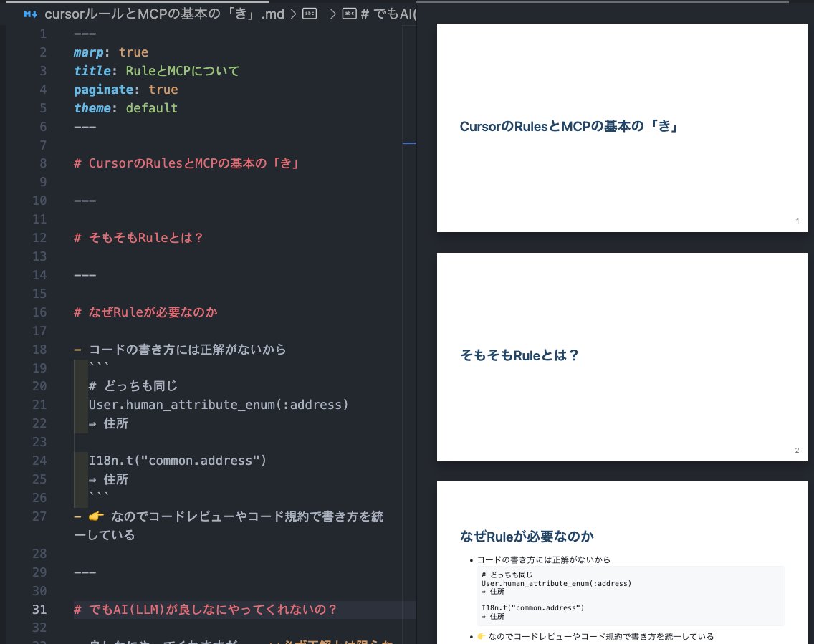Click line number 31 in the gutter
Viewport: 814px width, 644px height.
(x=39, y=609)
